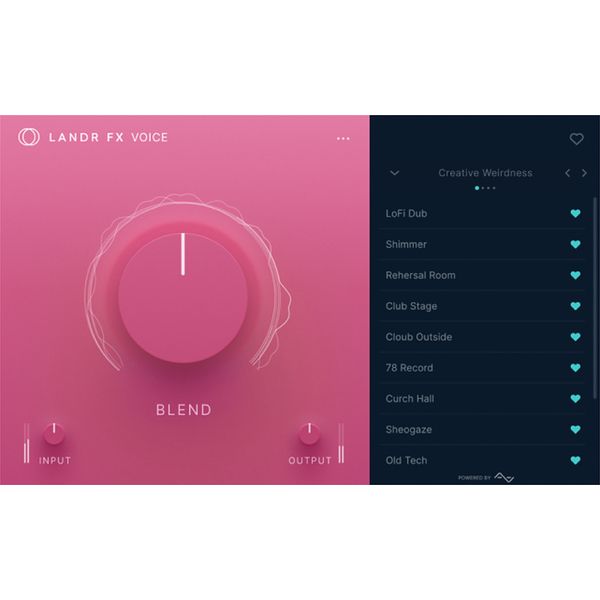Viewport: 600px width, 600px height.
Task: Click the output level meter
Action: tap(341, 443)
